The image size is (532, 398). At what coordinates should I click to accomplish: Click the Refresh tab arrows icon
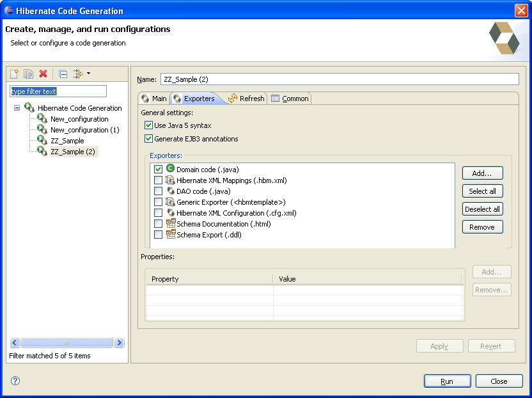(233, 99)
